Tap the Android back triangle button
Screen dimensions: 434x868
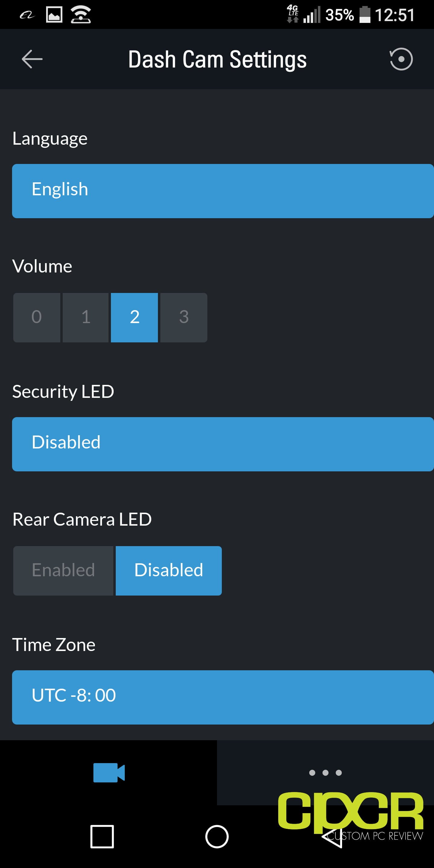coord(332,836)
